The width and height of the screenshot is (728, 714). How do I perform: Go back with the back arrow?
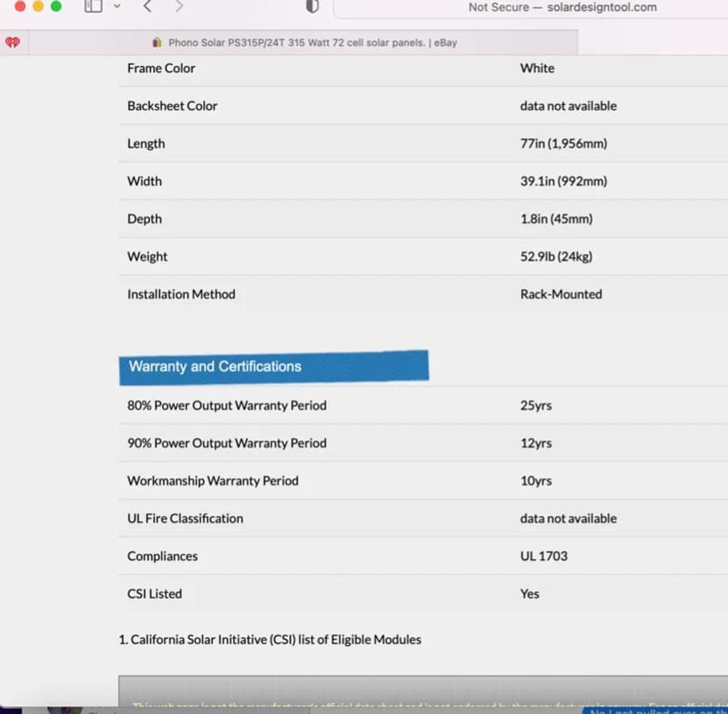(x=147, y=6)
